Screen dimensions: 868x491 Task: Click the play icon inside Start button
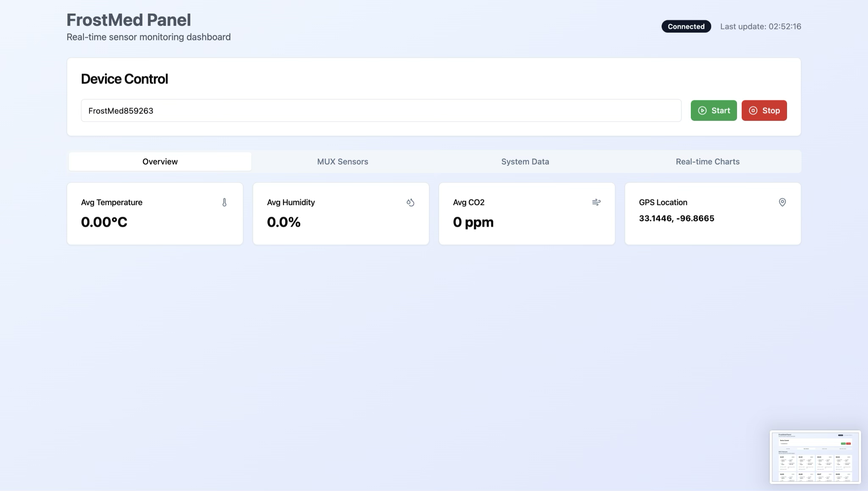702,111
